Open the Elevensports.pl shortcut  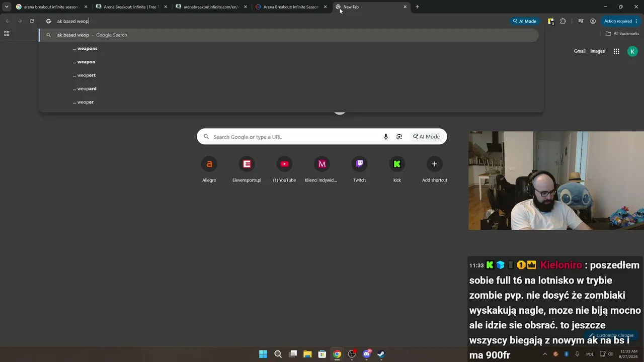coord(247,169)
